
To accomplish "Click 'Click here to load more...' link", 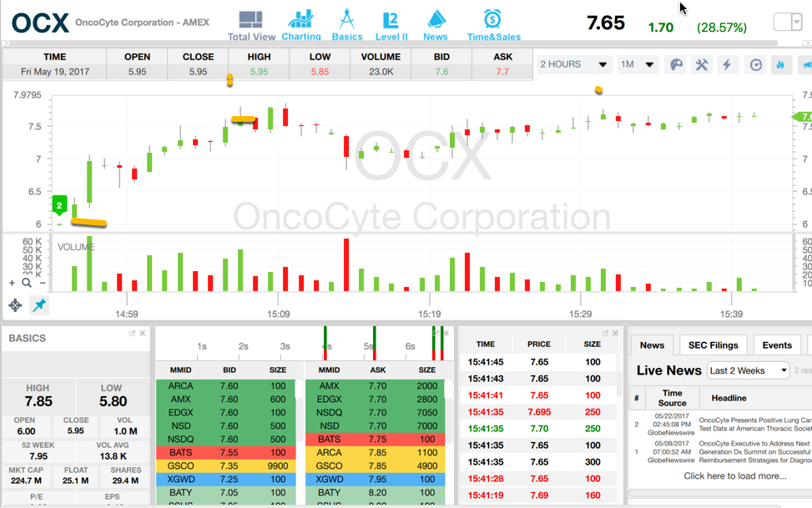I will pos(735,476).
